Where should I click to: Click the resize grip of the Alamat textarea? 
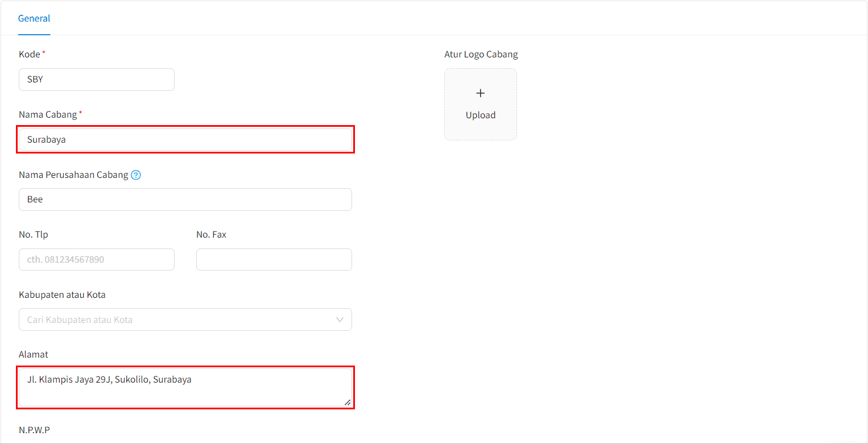(347, 402)
